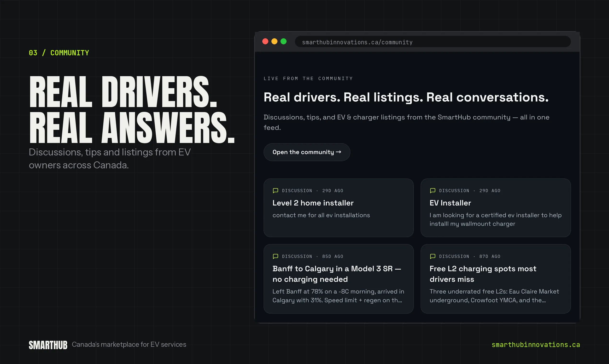Click Discussions, tips and listings from EV owners text
This screenshot has height=364, width=609.
(x=110, y=159)
